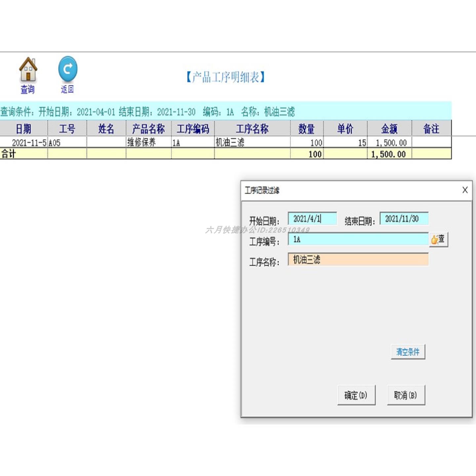Viewport: 476px width, 476px height.
Task: Click the 备注 column header
Action: coord(432,128)
